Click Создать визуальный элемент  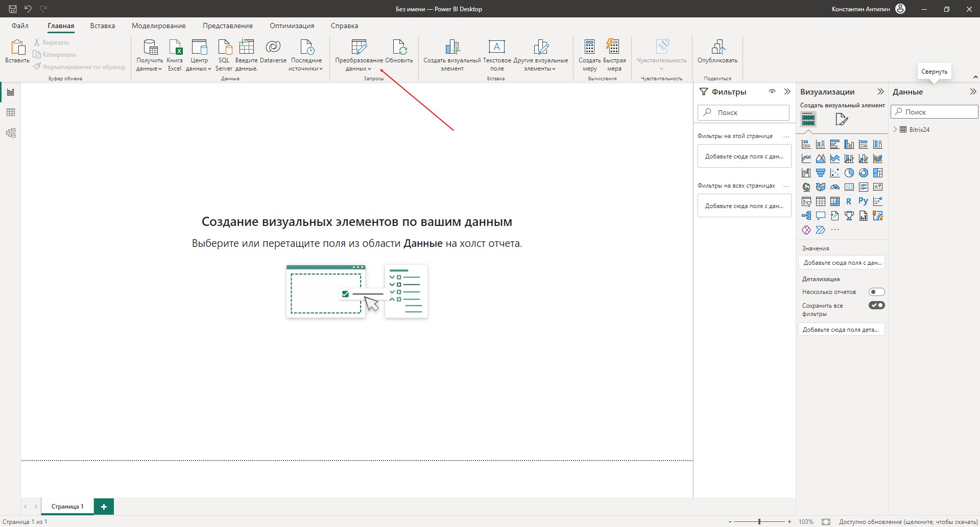tap(452, 55)
